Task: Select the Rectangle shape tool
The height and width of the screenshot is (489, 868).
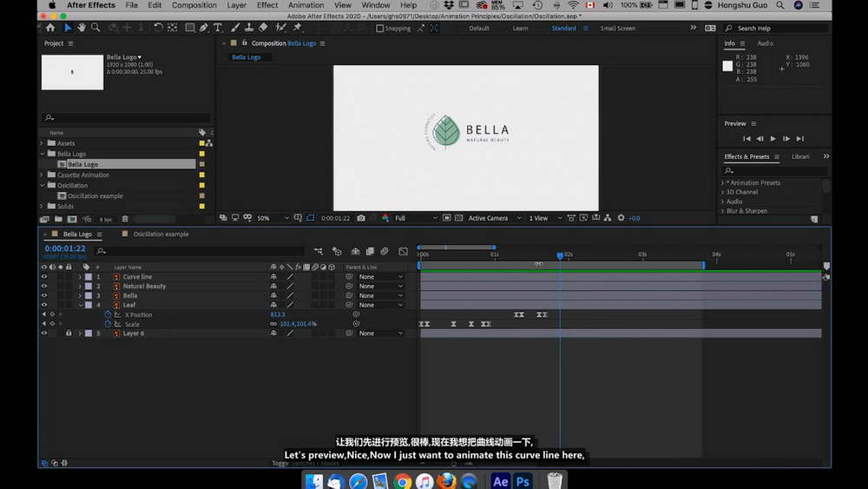Action: [x=190, y=28]
